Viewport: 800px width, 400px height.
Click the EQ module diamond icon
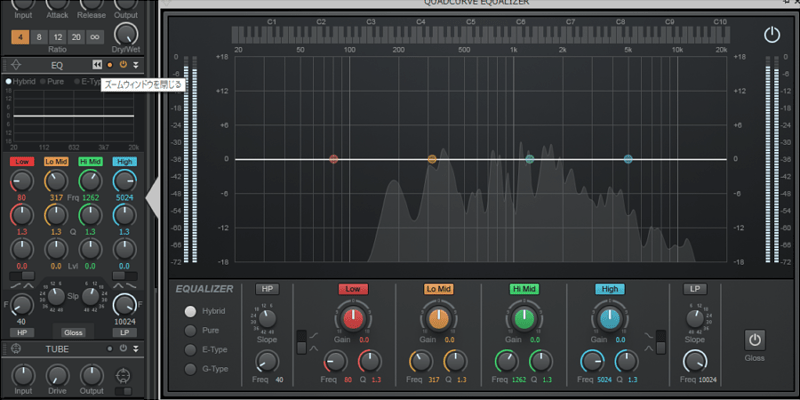(x=16, y=65)
